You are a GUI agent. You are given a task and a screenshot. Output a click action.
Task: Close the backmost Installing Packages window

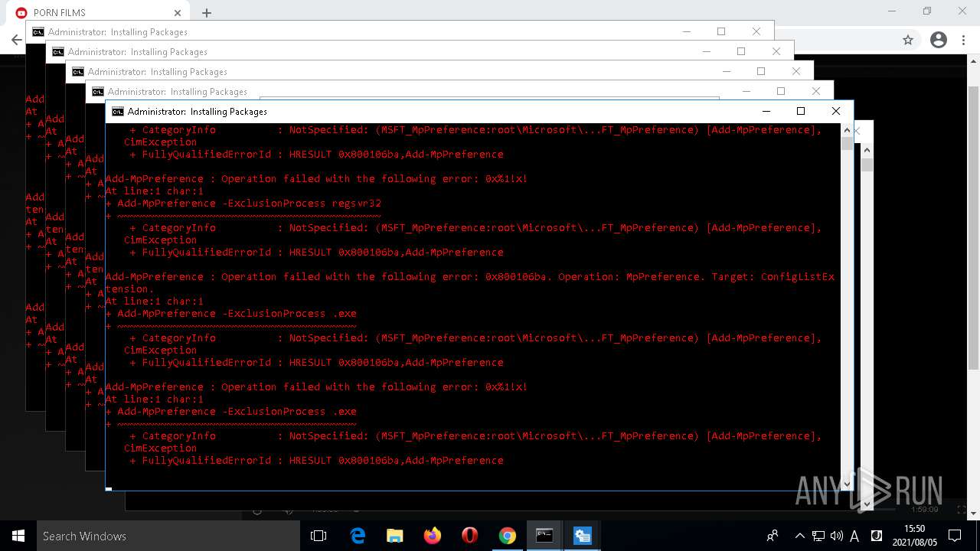756,31
